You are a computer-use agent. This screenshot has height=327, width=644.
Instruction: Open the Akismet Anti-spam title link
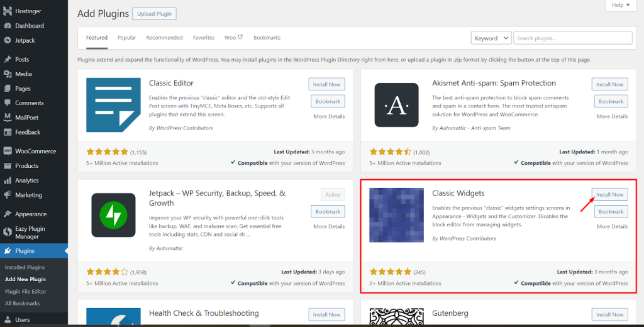(494, 83)
